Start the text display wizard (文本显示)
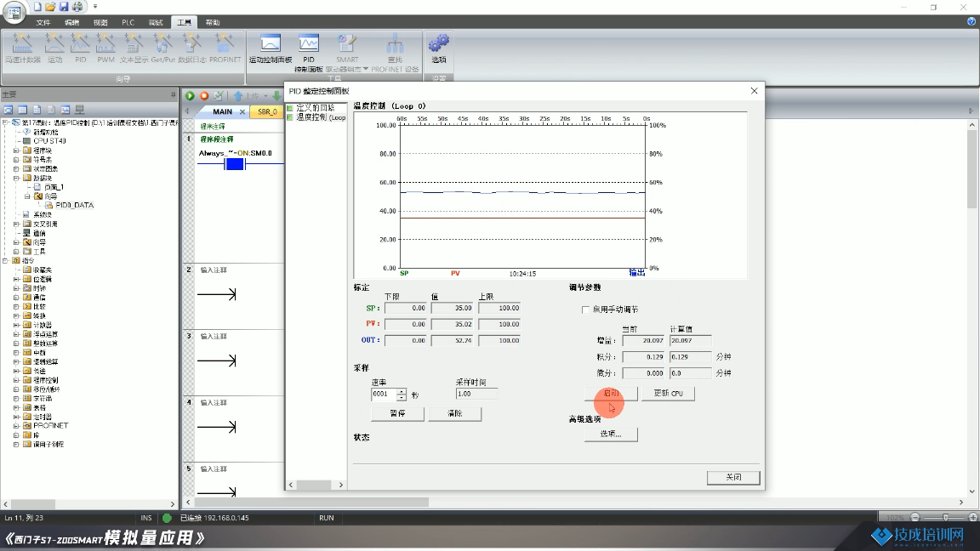 [x=134, y=48]
